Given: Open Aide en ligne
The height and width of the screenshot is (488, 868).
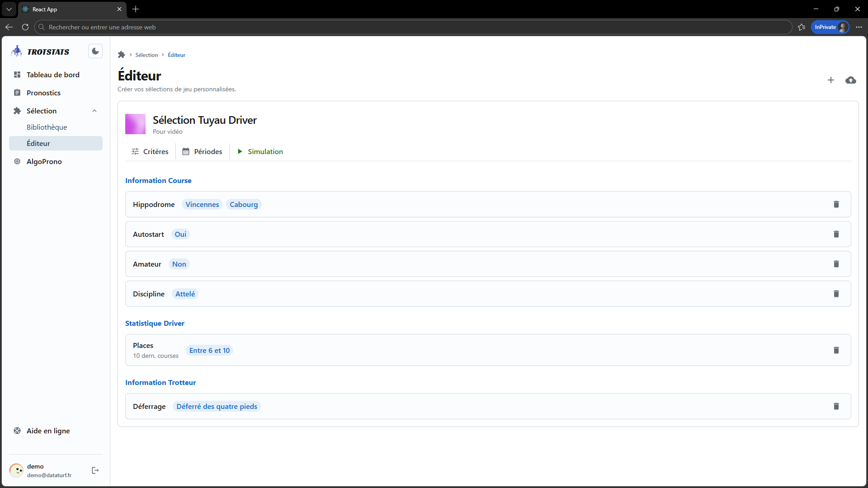Looking at the screenshot, I should point(48,431).
